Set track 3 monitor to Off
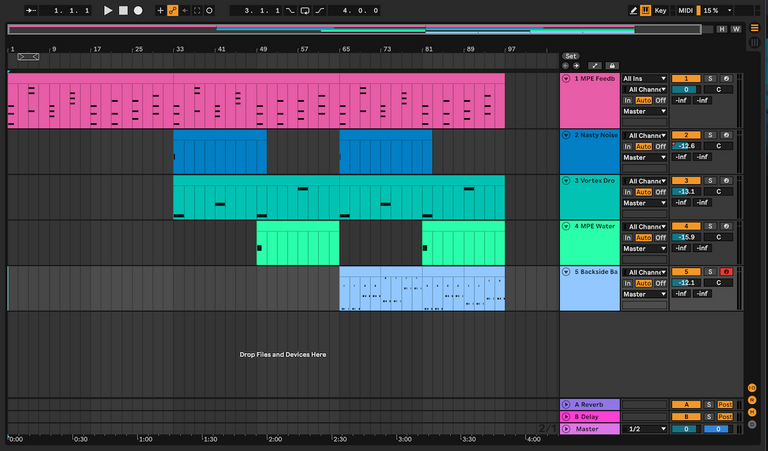 (661, 192)
